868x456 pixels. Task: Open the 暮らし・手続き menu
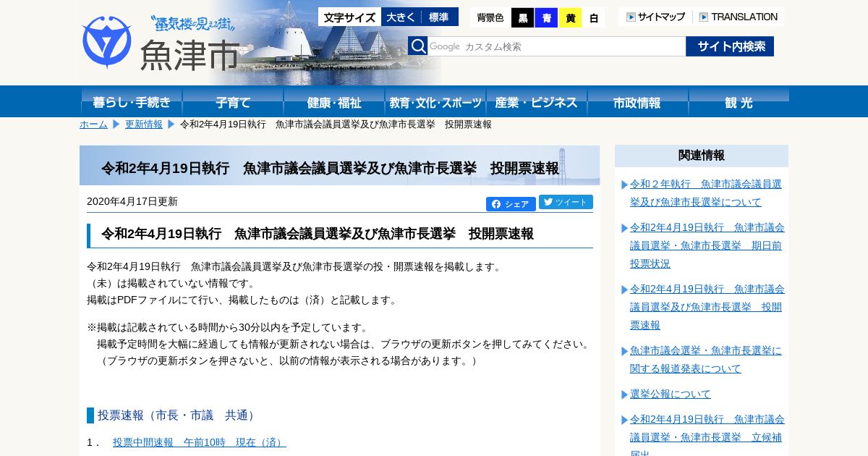click(x=132, y=101)
